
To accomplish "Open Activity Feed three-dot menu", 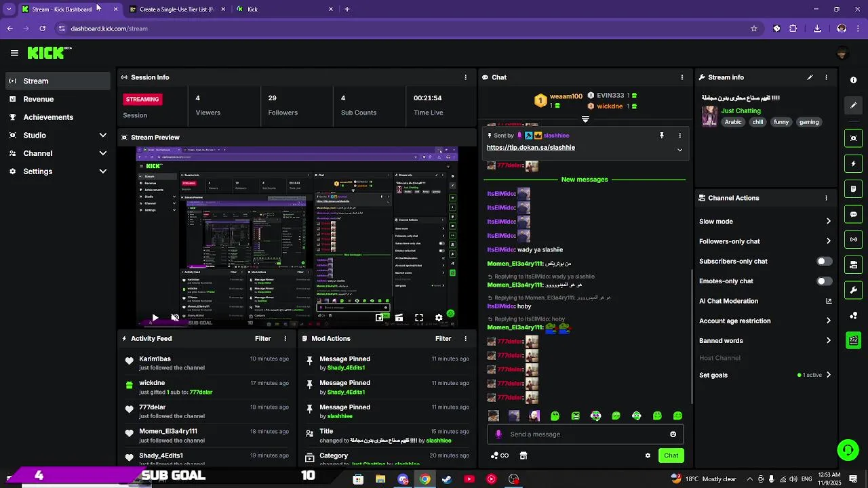I will click(285, 338).
